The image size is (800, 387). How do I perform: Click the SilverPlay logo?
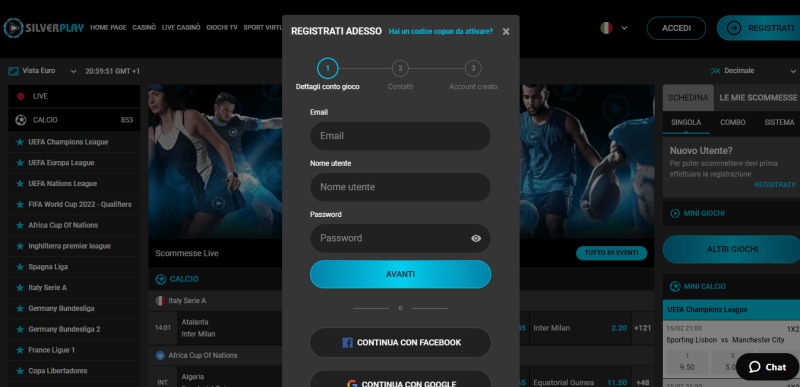click(43, 28)
